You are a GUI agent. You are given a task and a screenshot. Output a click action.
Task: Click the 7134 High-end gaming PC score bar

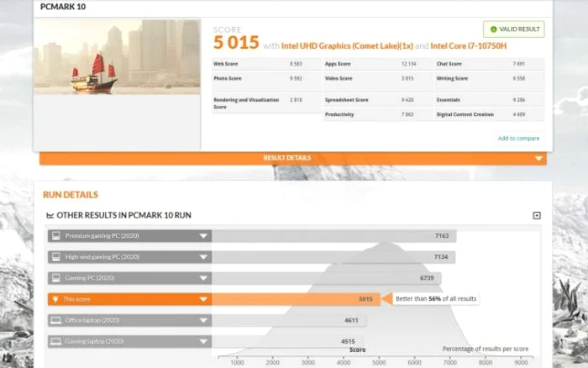point(333,257)
